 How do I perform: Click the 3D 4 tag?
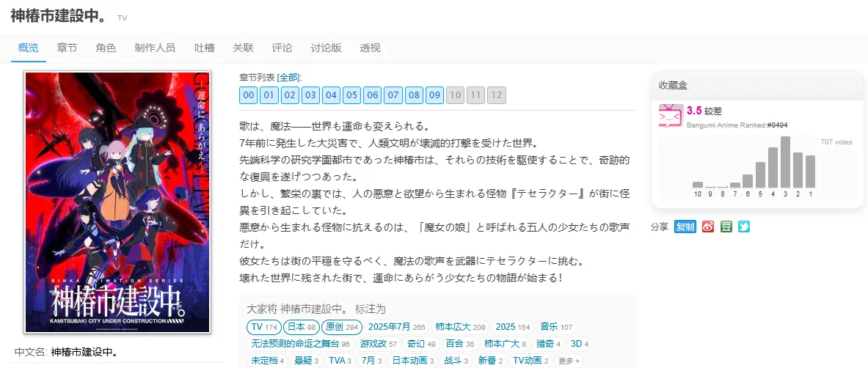[x=580, y=345]
